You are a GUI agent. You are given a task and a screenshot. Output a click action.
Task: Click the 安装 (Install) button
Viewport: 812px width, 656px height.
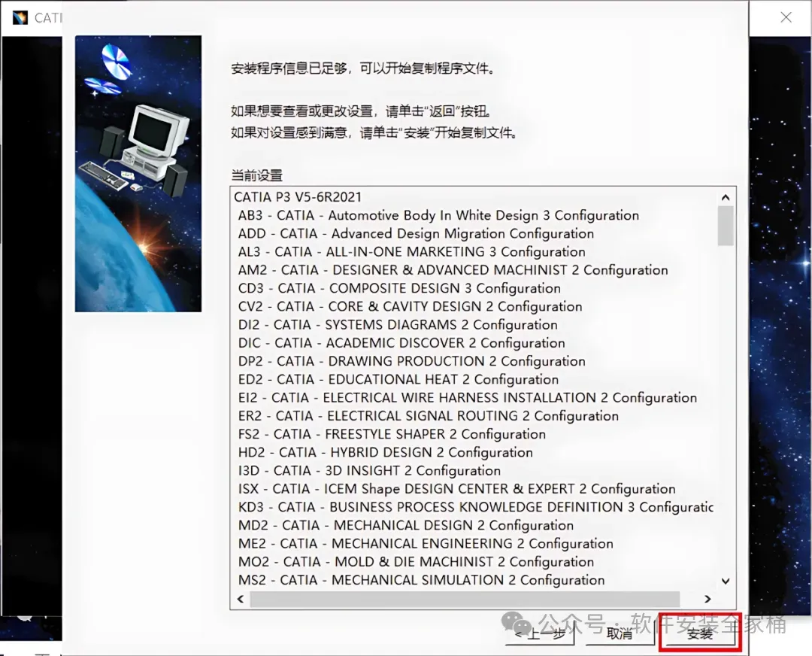coord(700,633)
